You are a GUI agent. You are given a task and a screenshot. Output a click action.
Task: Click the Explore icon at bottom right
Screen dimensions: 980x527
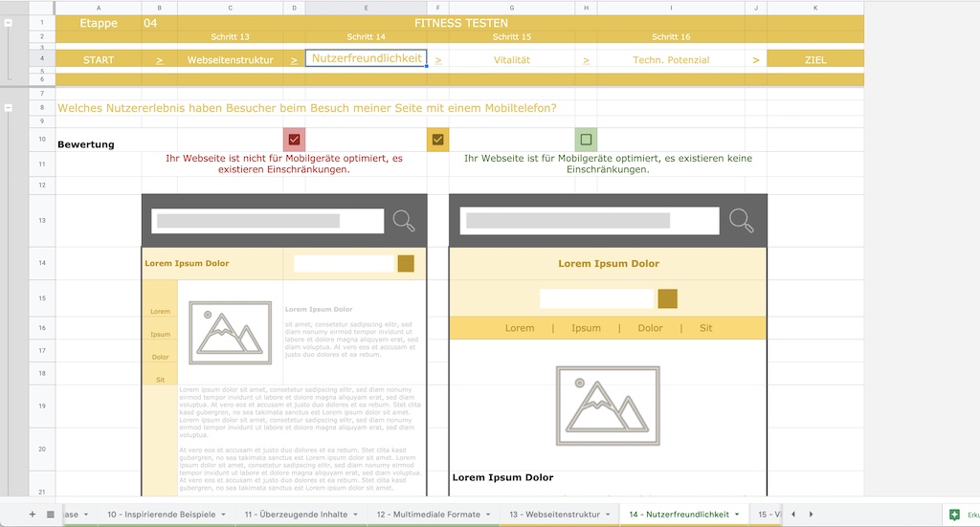[x=954, y=515]
